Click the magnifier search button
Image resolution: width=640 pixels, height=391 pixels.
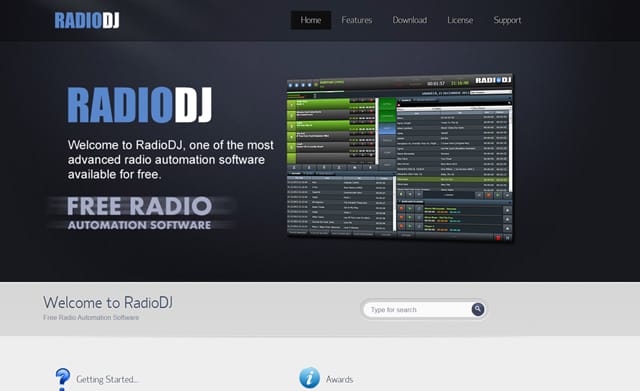(x=478, y=309)
